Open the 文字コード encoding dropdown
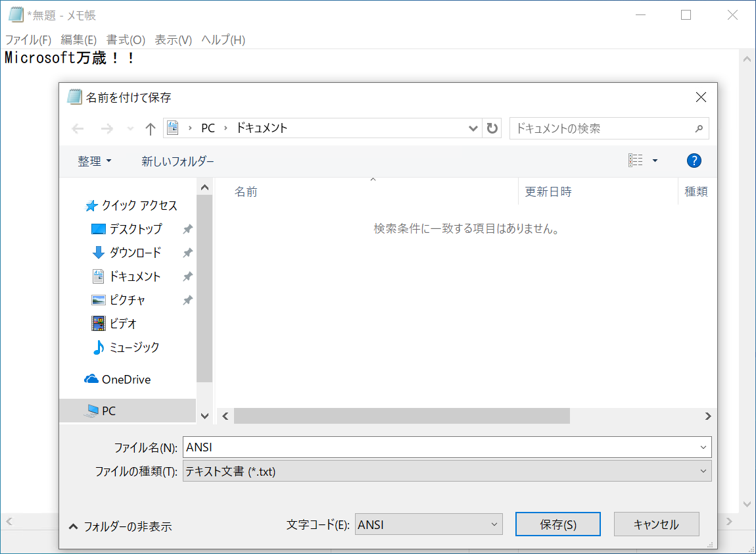This screenshot has width=756, height=554. coord(429,524)
